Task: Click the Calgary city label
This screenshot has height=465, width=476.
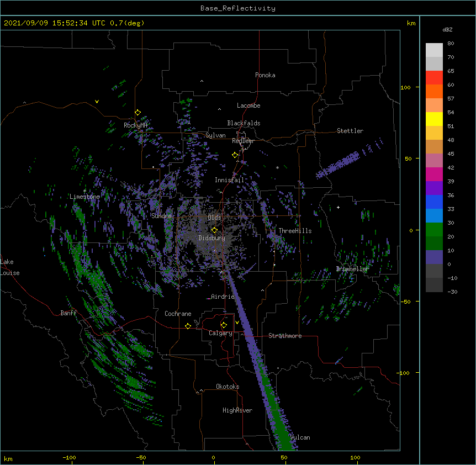Action: point(220,333)
